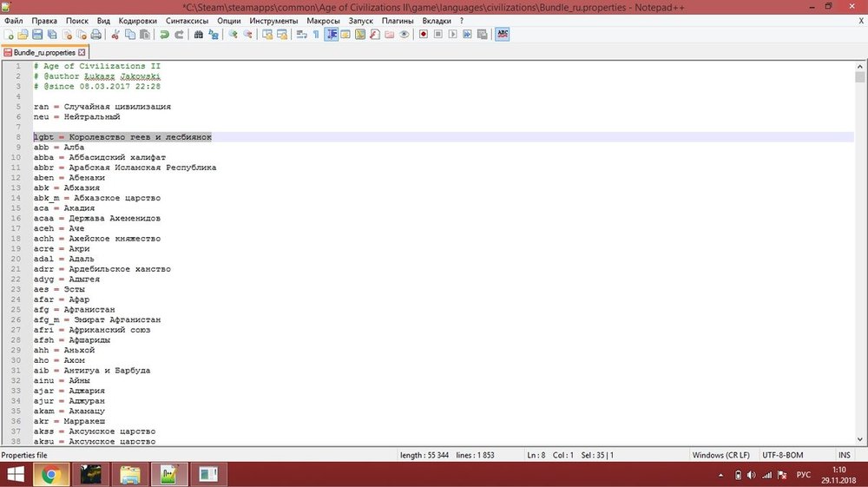Screen dimensions: 868x487
Task: Open the taskbar clock showing 1:10
Action: coord(838,475)
